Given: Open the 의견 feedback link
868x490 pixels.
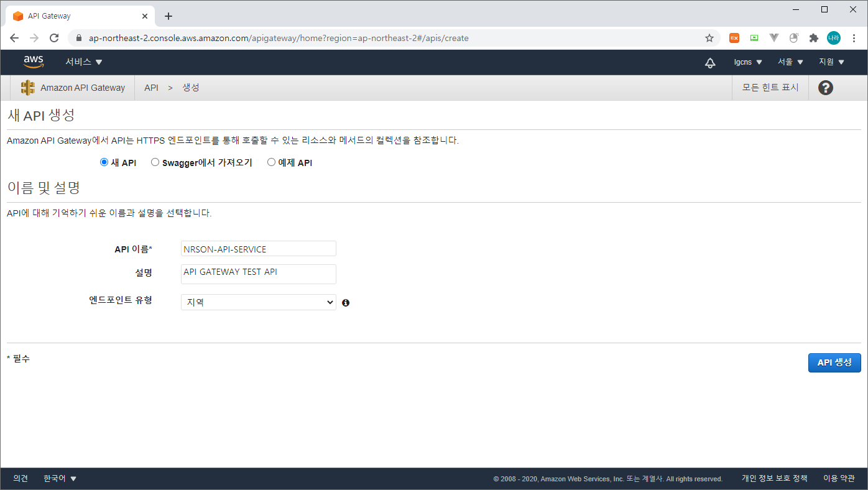Looking at the screenshot, I should 21,479.
